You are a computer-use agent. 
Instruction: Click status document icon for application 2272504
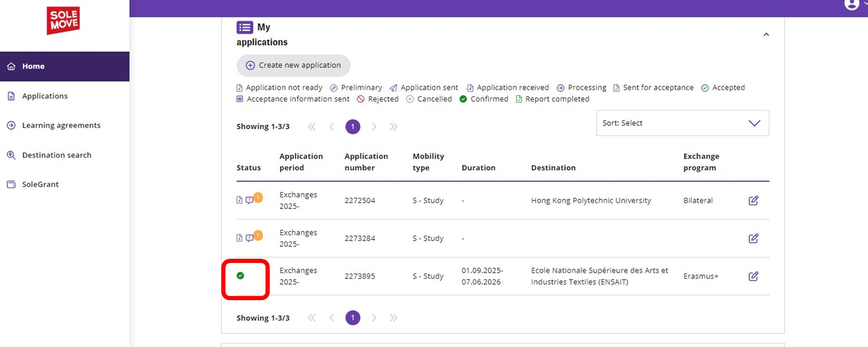coord(239,200)
